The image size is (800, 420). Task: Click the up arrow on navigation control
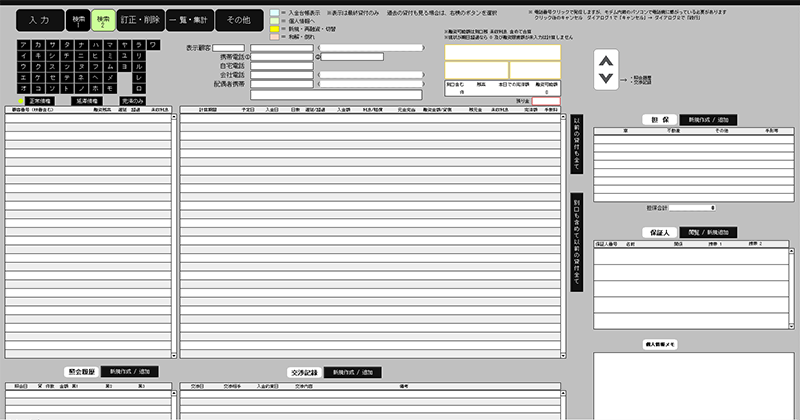pyautogui.click(x=606, y=62)
